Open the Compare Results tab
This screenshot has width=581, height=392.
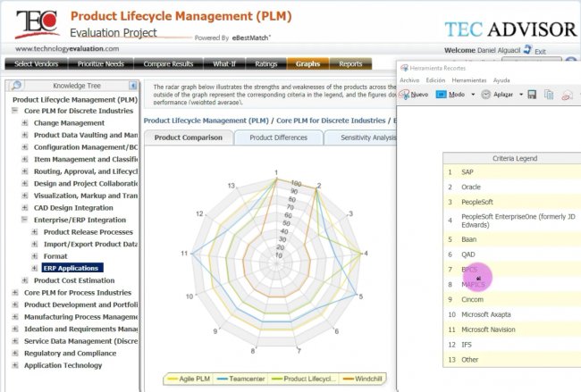pyautogui.click(x=168, y=63)
